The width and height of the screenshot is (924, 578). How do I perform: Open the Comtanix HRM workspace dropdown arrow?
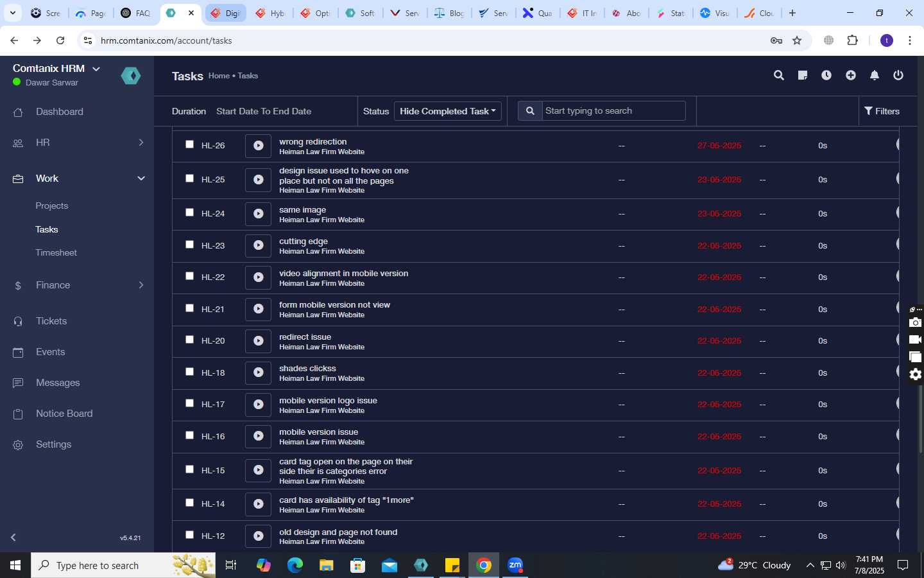pos(96,69)
